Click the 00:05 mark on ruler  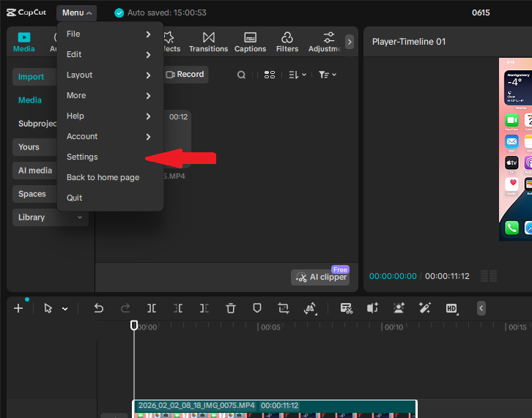[x=270, y=327]
